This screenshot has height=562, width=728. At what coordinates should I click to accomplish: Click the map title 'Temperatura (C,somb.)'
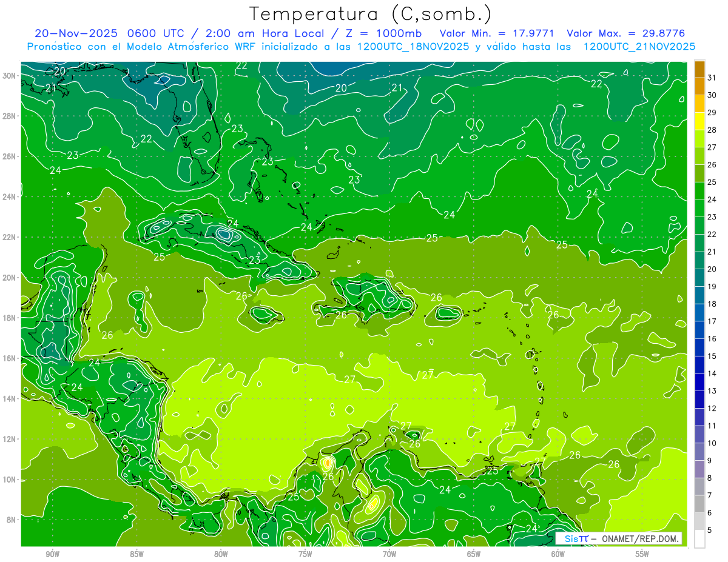point(371,13)
